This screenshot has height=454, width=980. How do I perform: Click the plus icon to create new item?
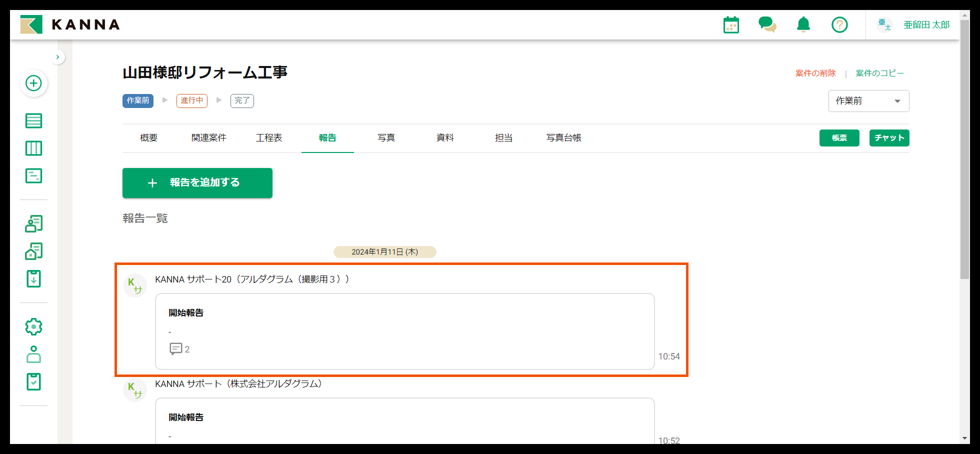click(x=33, y=83)
